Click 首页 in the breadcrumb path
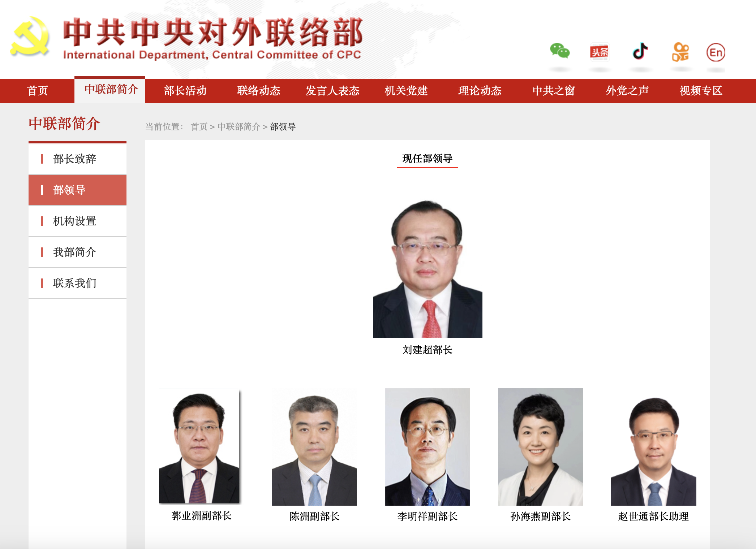756x549 pixels. (x=199, y=127)
